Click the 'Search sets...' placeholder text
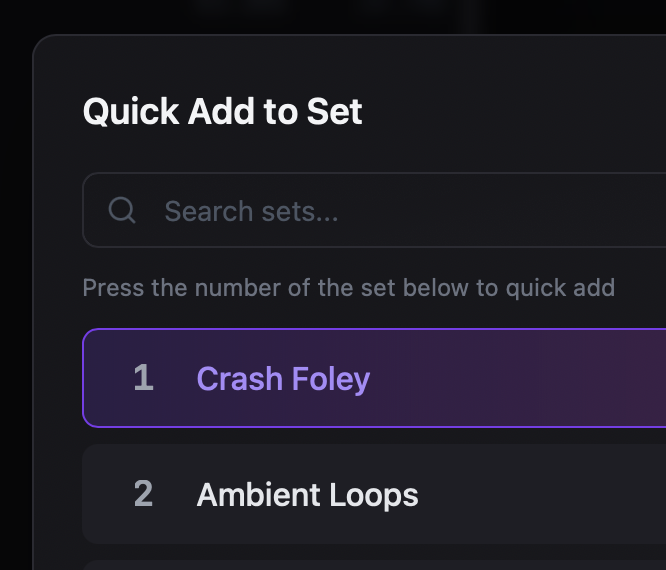This screenshot has height=570, width=666. (x=250, y=211)
